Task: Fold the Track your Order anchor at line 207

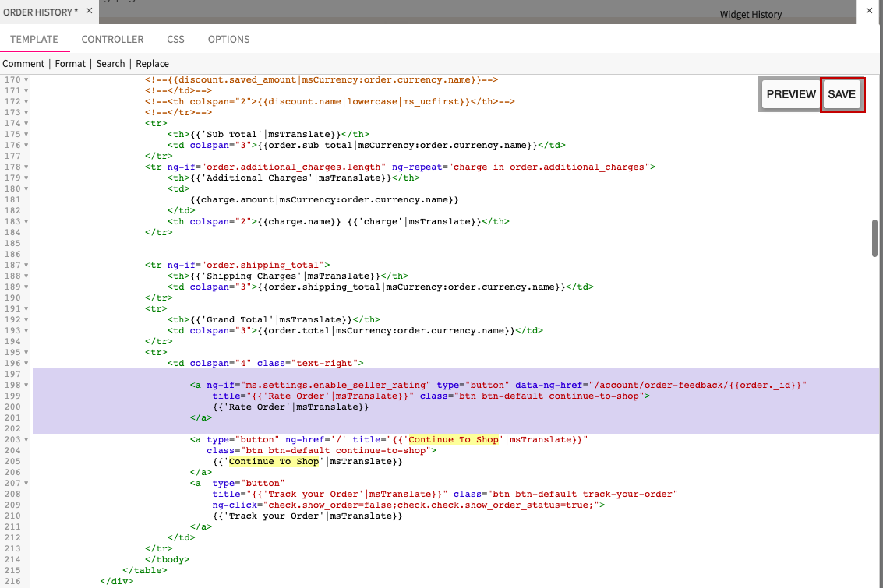Action: (x=26, y=484)
